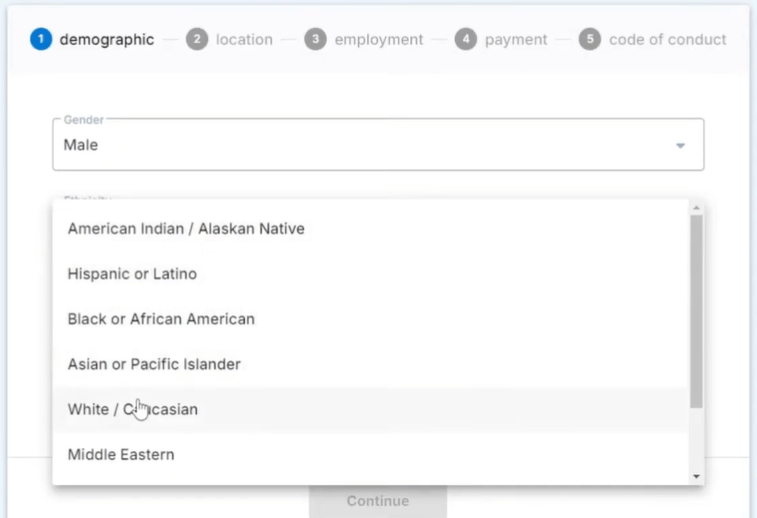The width and height of the screenshot is (757, 518).
Task: Choose Hispanic or Latino option
Action: 132,274
